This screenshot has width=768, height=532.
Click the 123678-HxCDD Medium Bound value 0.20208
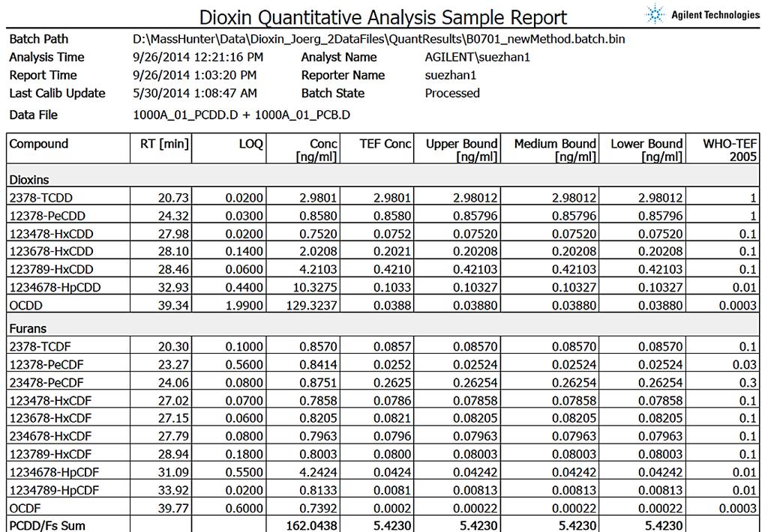pos(574,252)
